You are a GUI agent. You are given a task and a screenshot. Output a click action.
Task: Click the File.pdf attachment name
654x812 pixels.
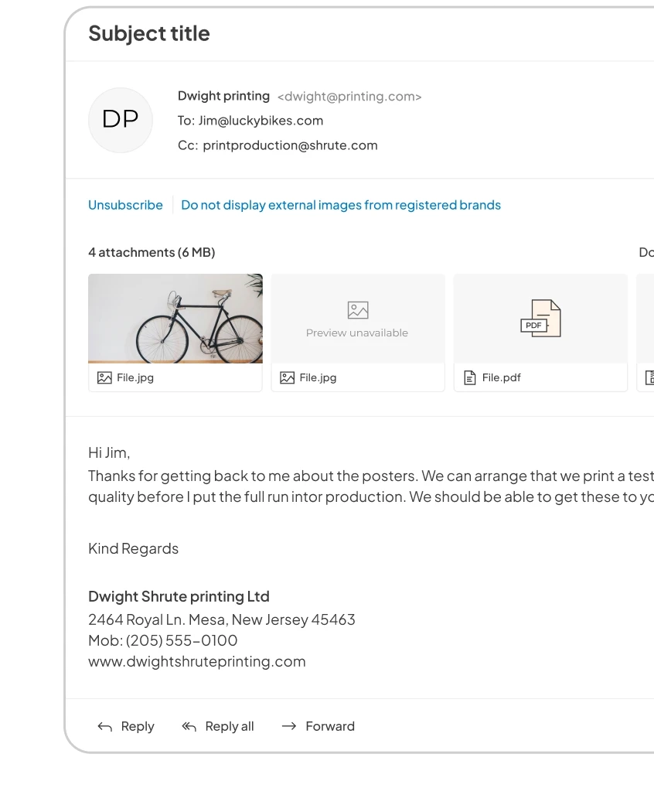[x=501, y=377]
